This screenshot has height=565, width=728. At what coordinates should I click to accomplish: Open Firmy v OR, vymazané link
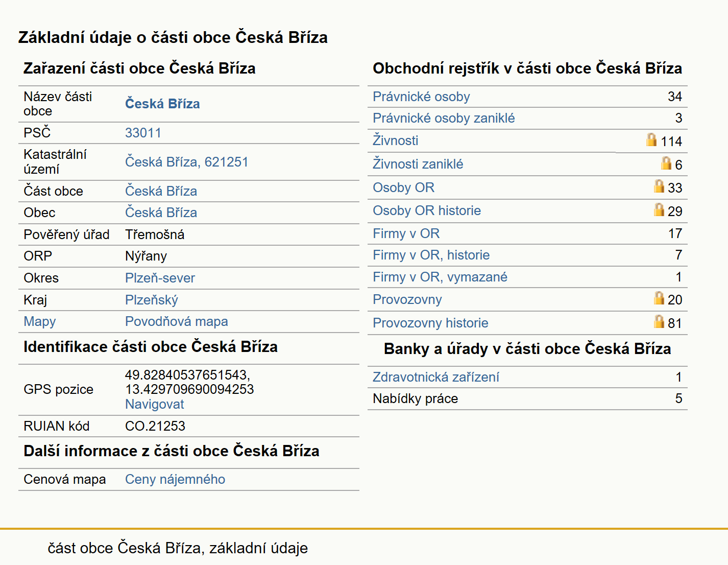coord(440,277)
